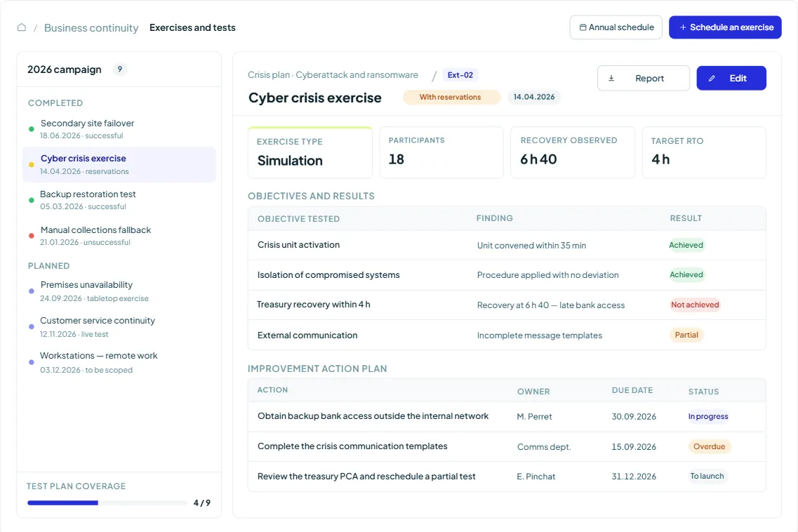Click finding Incomplete message templates

[x=540, y=335]
